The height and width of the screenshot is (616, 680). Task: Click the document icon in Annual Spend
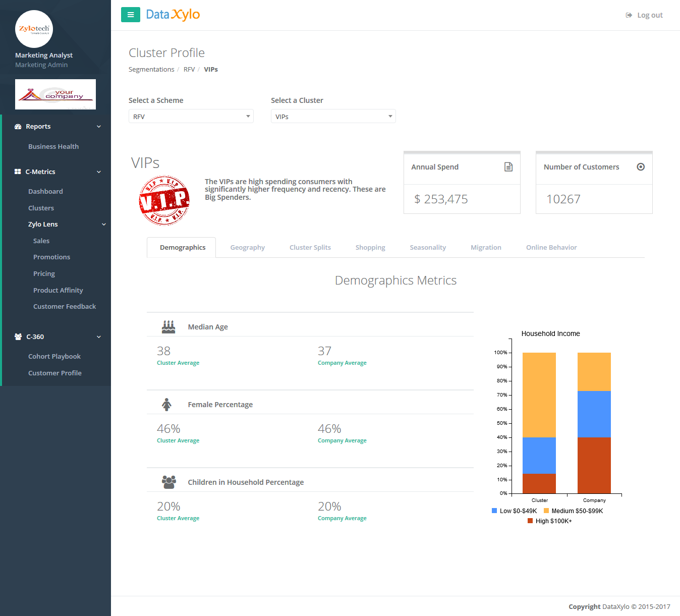508,167
